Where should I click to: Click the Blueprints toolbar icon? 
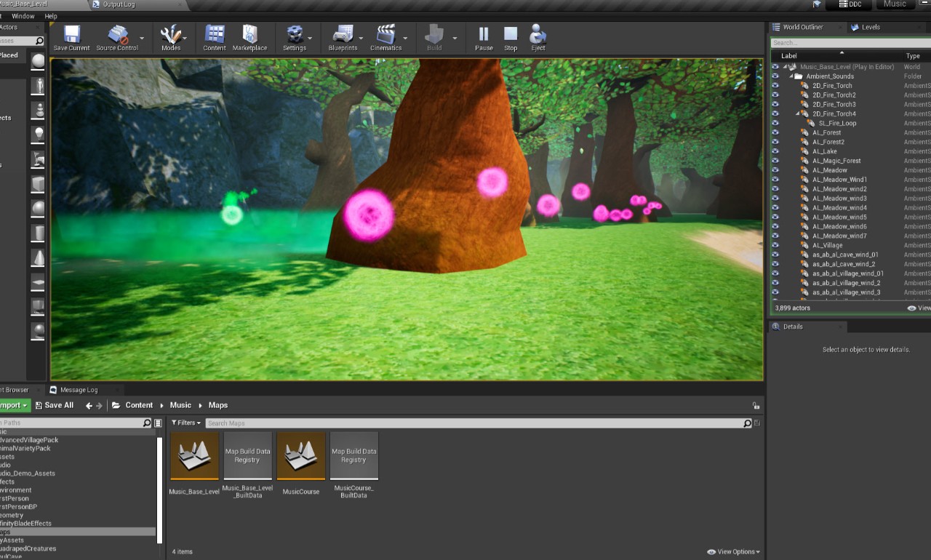click(342, 37)
